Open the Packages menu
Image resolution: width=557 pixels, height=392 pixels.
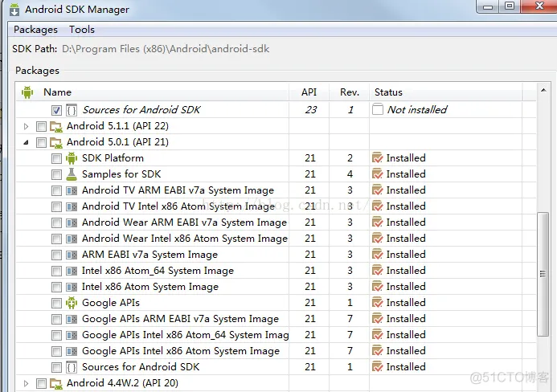click(x=35, y=30)
